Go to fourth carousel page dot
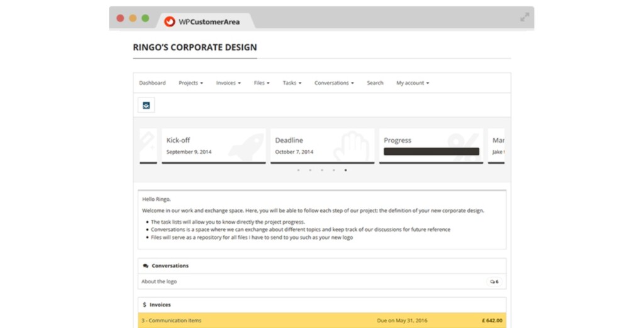This screenshot has height=328, width=644. [334, 170]
